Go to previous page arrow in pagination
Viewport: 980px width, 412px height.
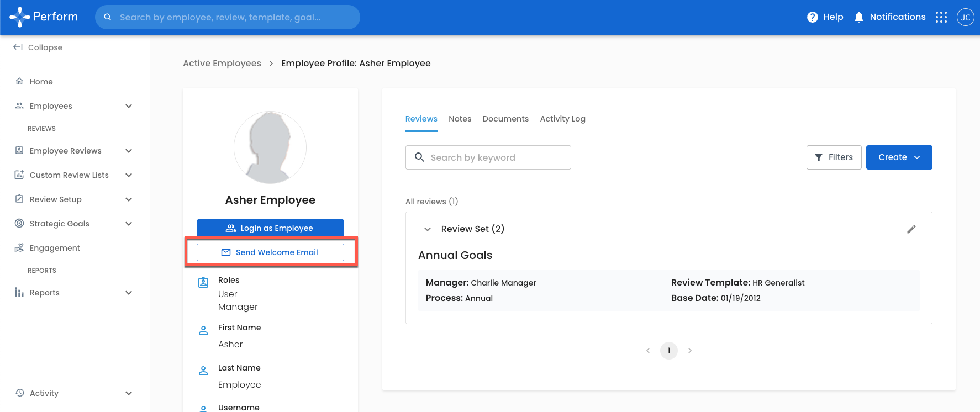point(648,351)
